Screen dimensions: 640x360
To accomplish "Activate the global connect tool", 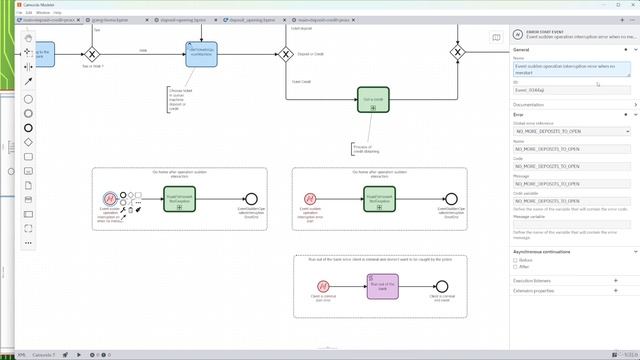I will click(x=28, y=82).
